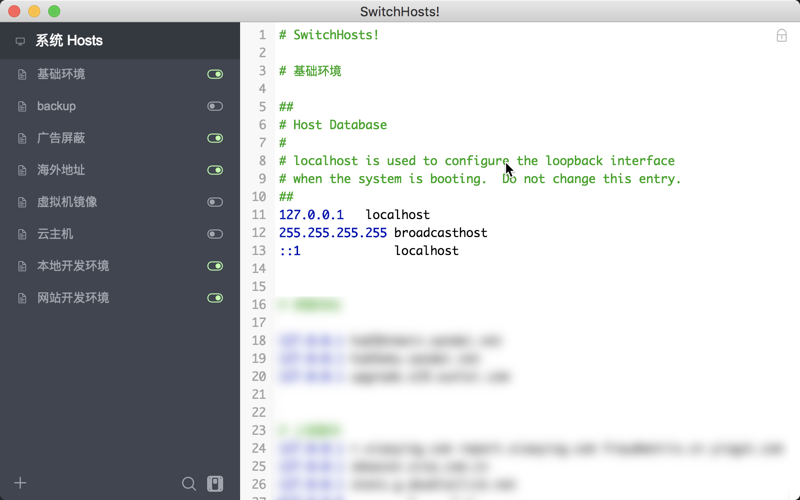Open the 海外地址 hosts entry
Image resolution: width=800 pixels, height=500 pixels.
120,170
